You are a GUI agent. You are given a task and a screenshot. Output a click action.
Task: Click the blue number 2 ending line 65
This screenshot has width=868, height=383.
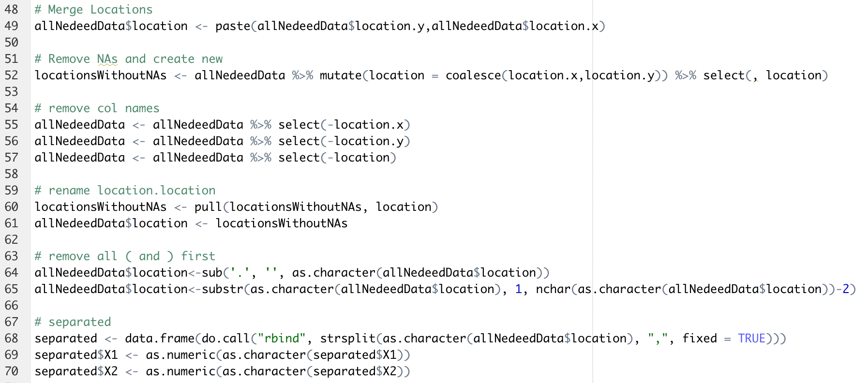point(846,289)
